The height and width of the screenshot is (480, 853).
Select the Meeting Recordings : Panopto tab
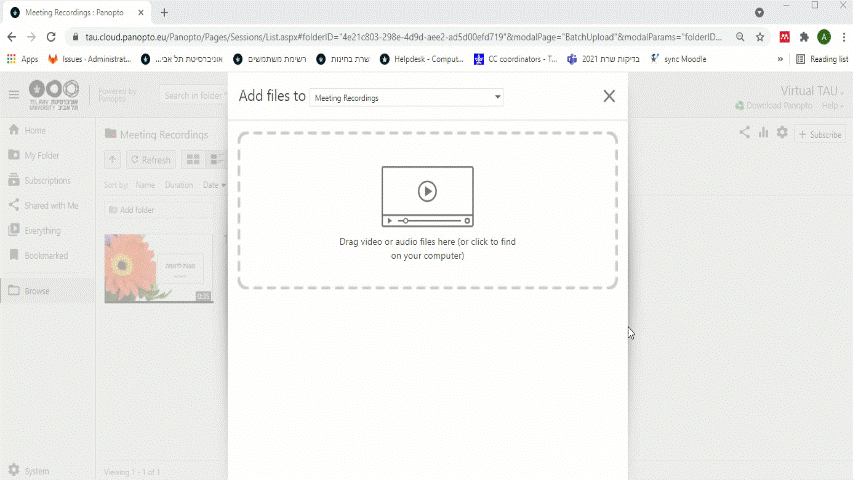pyautogui.click(x=75, y=13)
